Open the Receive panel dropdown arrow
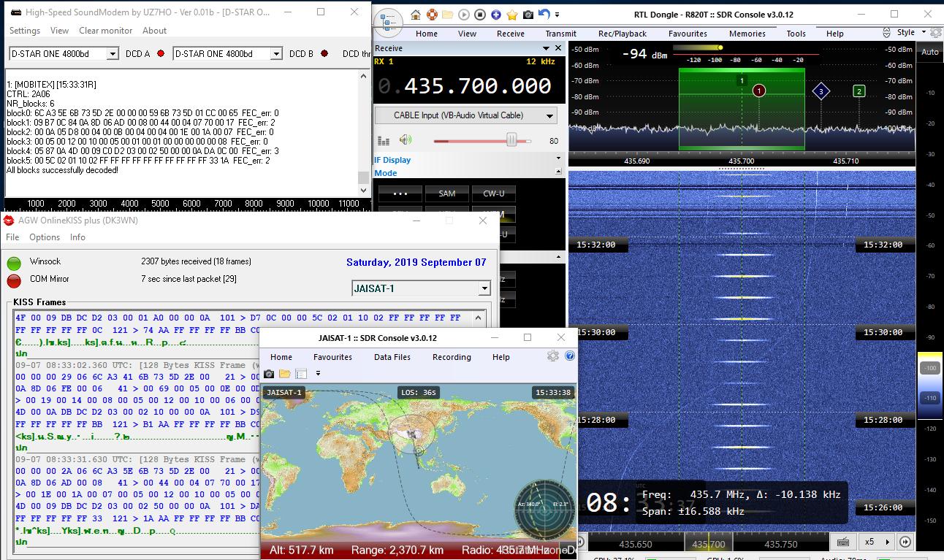The height and width of the screenshot is (560, 944). pyautogui.click(x=546, y=48)
